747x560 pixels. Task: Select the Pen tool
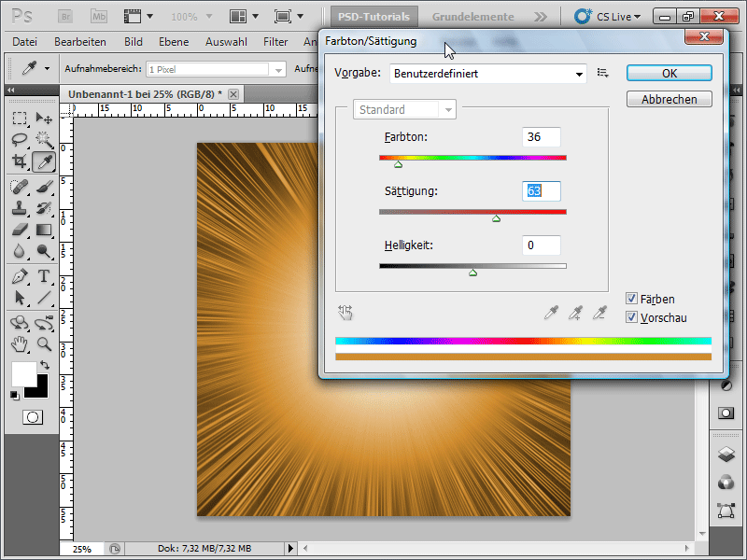[x=20, y=276]
